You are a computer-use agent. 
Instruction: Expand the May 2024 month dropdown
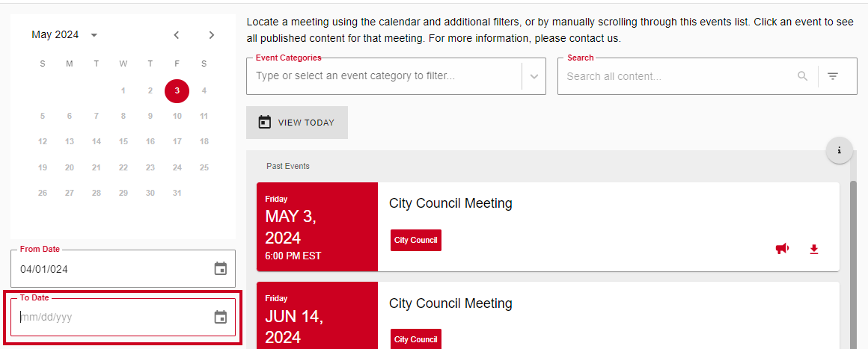coord(94,35)
